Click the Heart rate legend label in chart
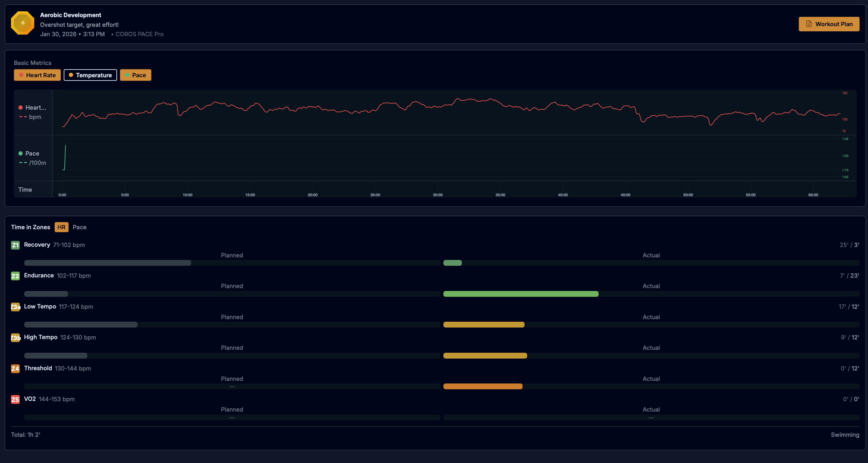Viewport: 868px width, 463px height. coord(35,107)
